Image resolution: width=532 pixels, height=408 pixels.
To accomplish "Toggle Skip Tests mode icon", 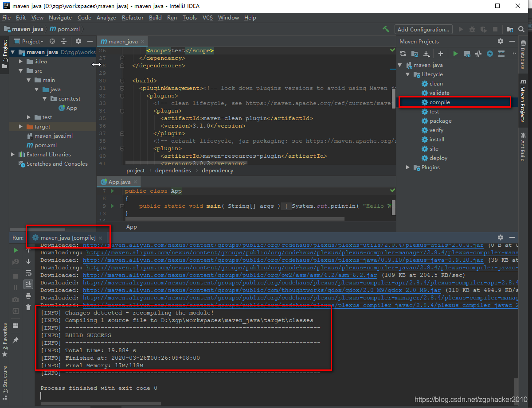I will click(478, 54).
